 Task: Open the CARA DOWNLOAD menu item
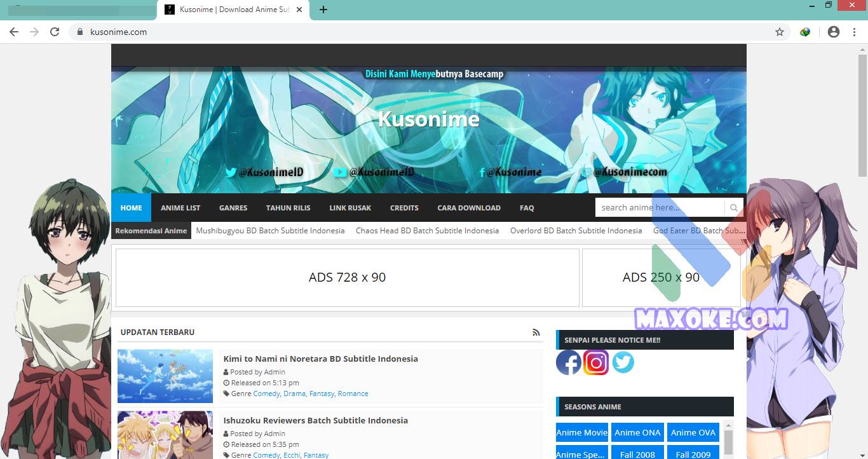(469, 208)
